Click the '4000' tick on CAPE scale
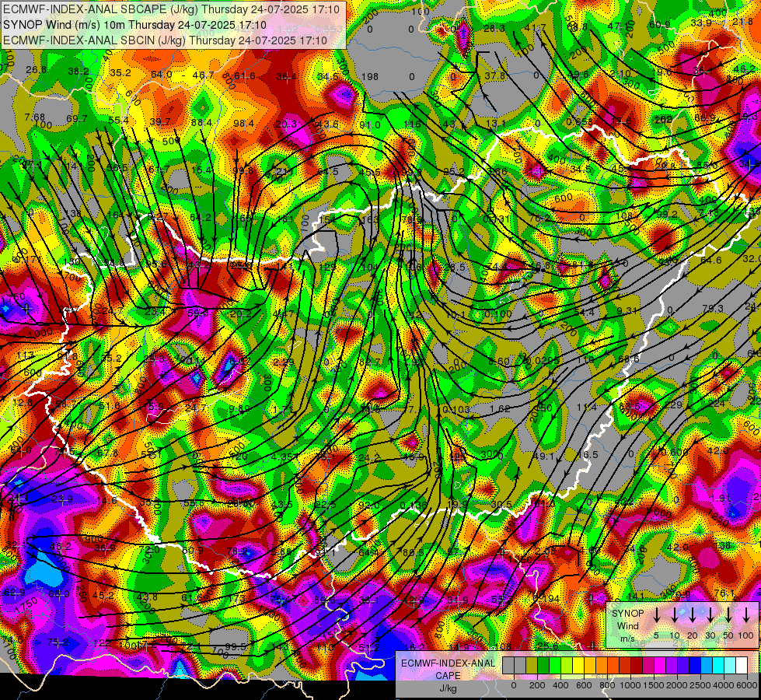761x700 pixels. pyautogui.click(x=724, y=685)
